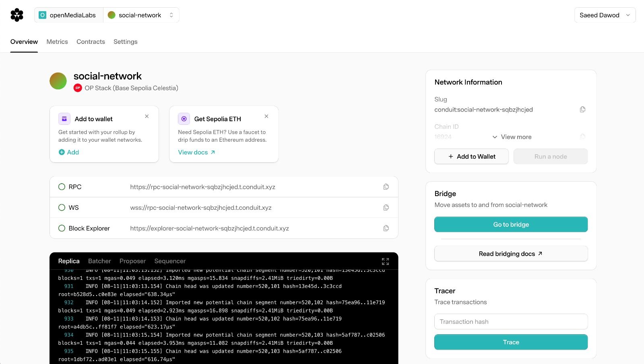Image resolution: width=644 pixels, height=364 pixels.
Task: Switch logs to the Proposer tab
Action: coord(132,261)
